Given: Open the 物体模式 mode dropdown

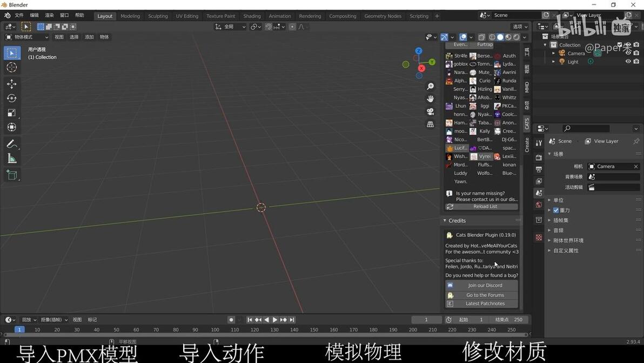Looking at the screenshot, I should click(x=27, y=37).
